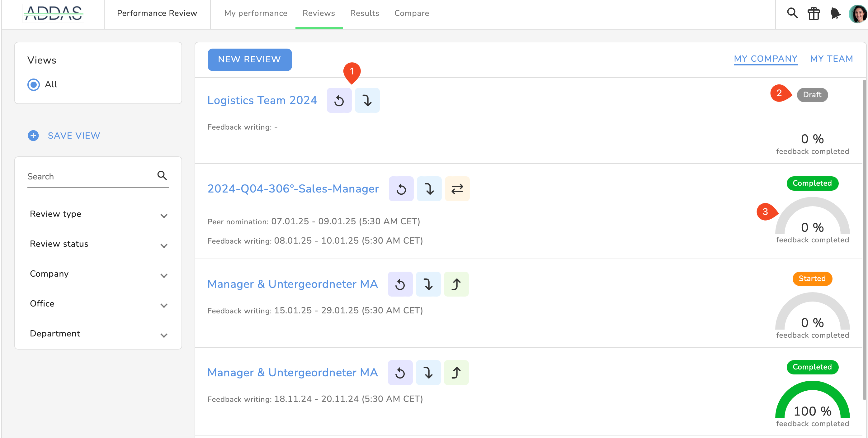Click the plus icon next to SAVE VIEW
868x438 pixels.
(x=33, y=136)
